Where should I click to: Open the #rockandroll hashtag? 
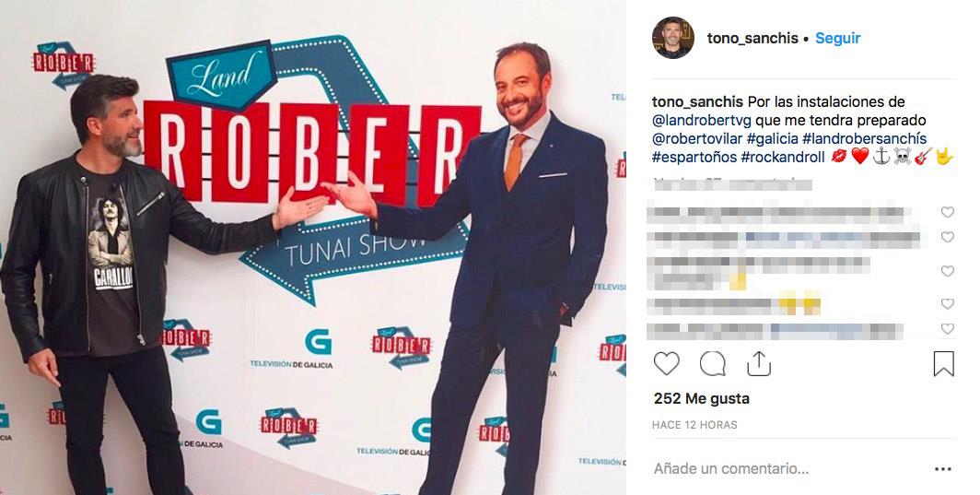coord(783,157)
